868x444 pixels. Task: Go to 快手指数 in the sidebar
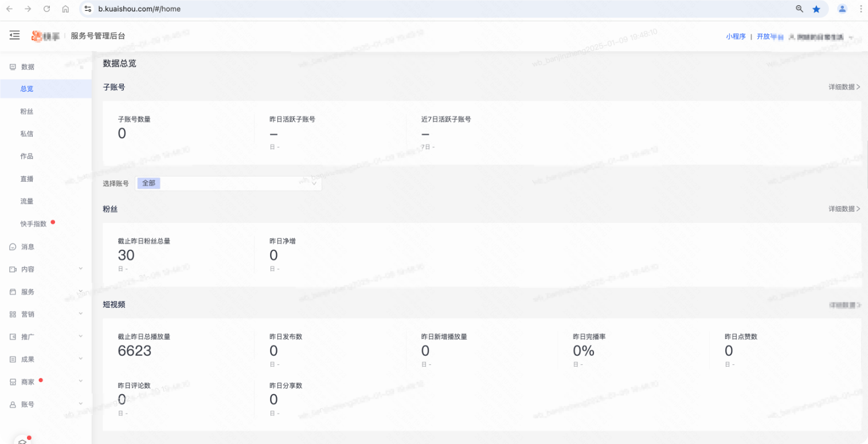pos(33,224)
